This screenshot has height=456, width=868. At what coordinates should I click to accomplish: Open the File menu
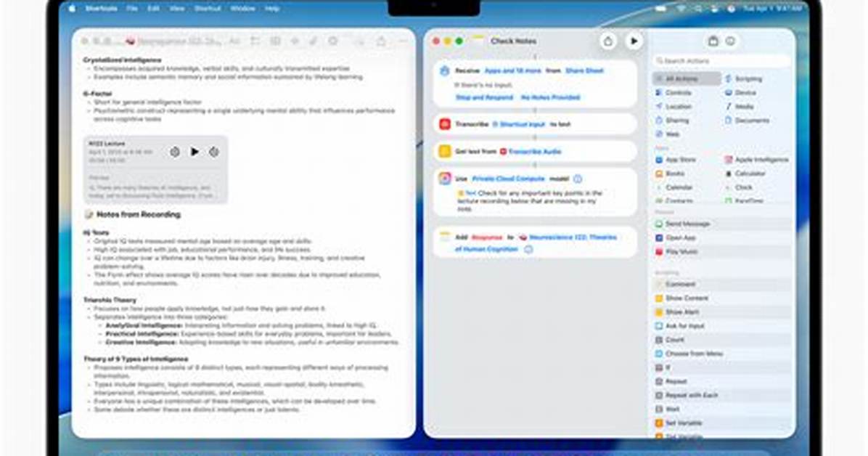pos(132,9)
